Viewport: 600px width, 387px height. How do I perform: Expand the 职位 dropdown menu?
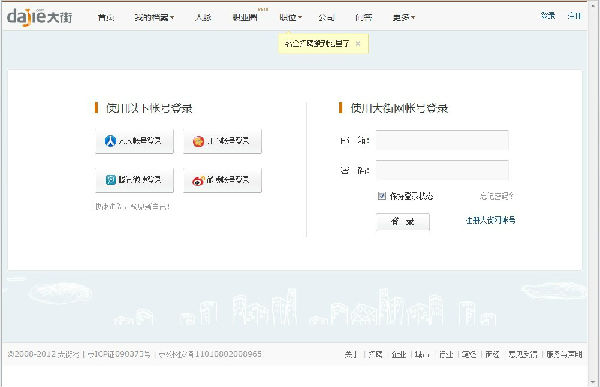pyautogui.click(x=290, y=17)
